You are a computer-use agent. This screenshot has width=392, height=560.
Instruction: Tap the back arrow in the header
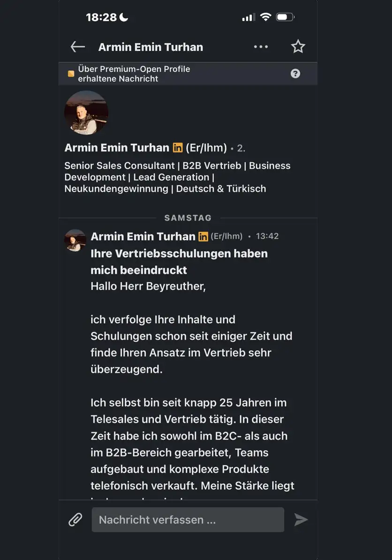tap(77, 47)
